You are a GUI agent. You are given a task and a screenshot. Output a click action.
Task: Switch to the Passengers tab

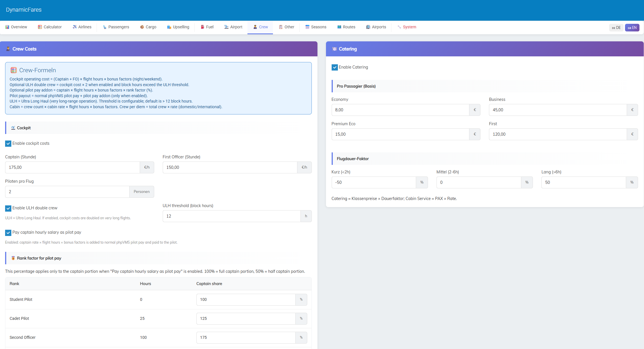116,27
